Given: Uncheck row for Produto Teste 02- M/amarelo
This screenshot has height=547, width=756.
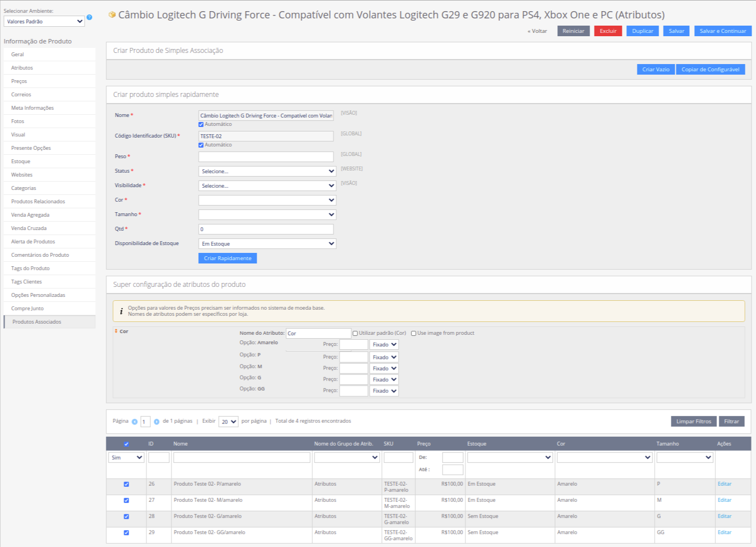Looking at the screenshot, I should click(x=126, y=500).
